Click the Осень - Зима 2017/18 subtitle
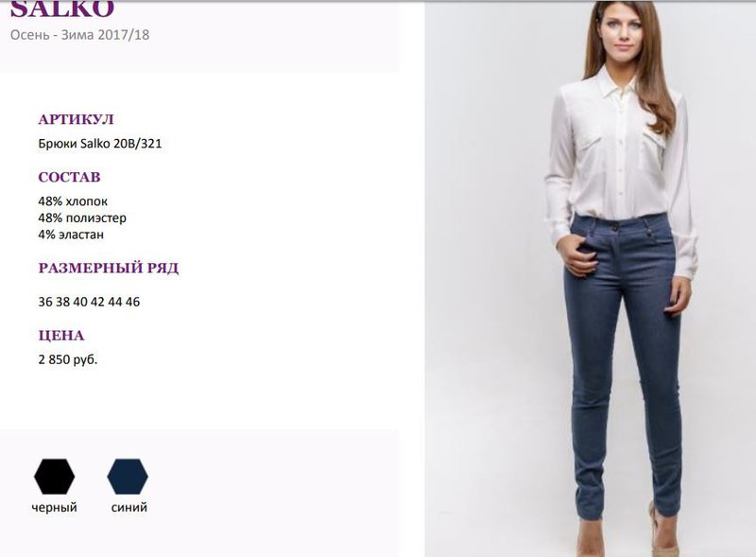Viewport: 756px width, 557px height. coord(80,35)
